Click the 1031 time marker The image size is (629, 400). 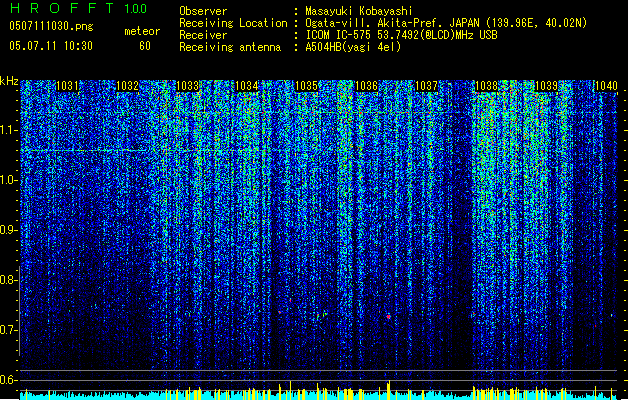(x=67, y=86)
